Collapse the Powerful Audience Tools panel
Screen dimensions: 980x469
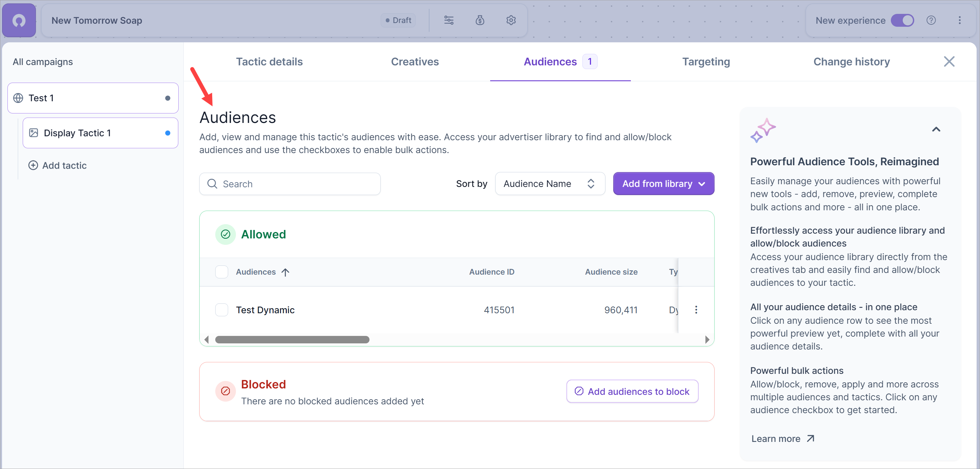coord(936,129)
